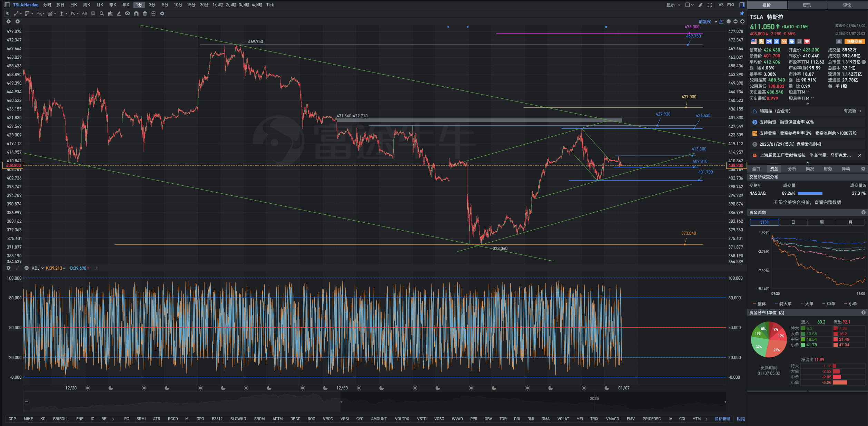Viewport: 868px width, 426px height.
Task: Switch to 日K daily timeframe
Action: point(73,5)
